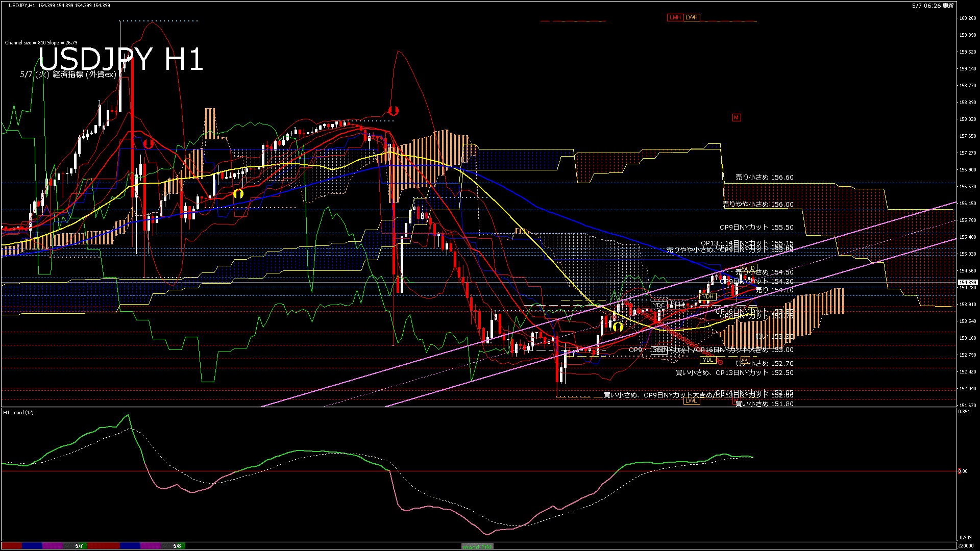The height and width of the screenshot is (551, 980).
Task: Click the 5/7 06:26 更新 timestamp
Action: click(x=933, y=6)
